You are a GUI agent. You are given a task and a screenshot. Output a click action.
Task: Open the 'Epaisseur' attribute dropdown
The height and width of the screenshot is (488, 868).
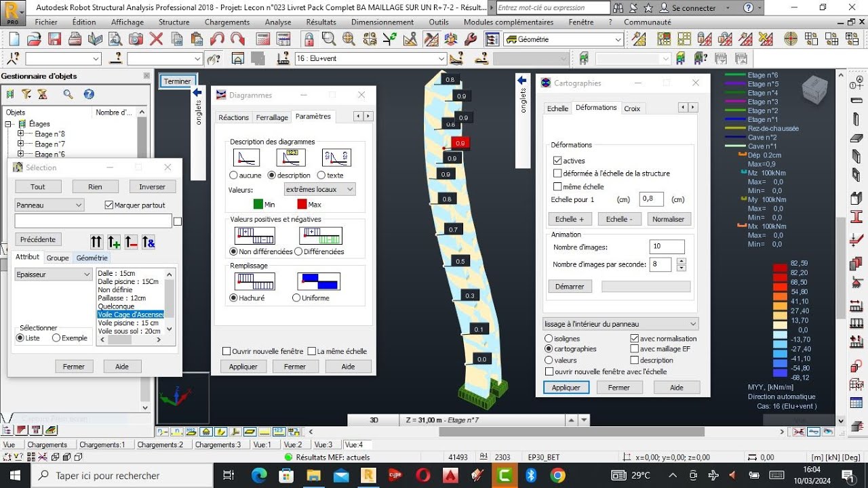[54, 274]
